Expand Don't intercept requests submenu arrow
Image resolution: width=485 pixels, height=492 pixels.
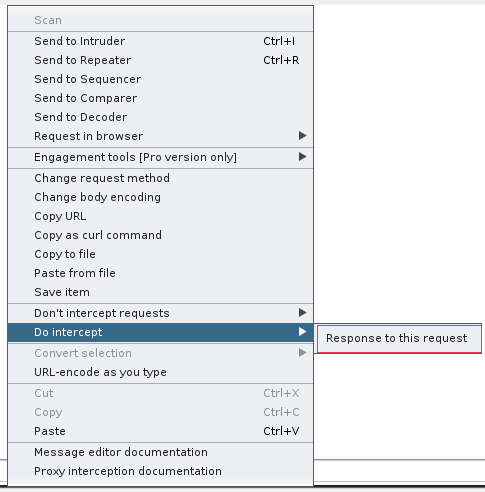click(x=302, y=313)
